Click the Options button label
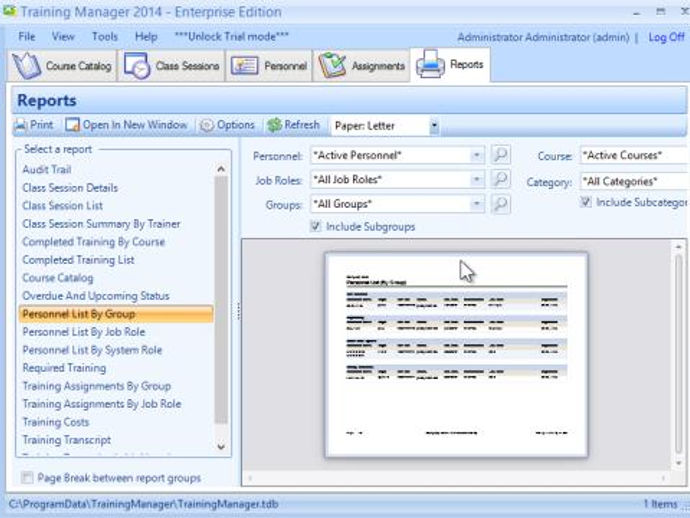 coord(235,125)
